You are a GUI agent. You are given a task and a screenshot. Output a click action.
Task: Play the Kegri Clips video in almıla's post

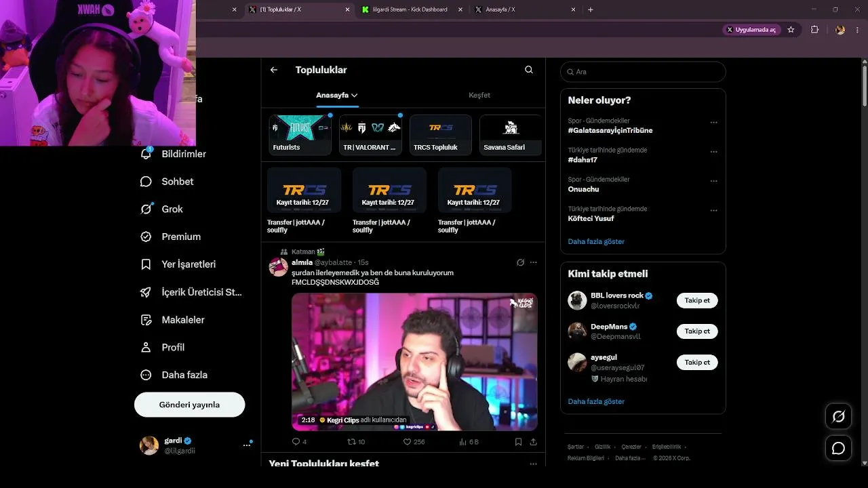pyautogui.click(x=414, y=362)
